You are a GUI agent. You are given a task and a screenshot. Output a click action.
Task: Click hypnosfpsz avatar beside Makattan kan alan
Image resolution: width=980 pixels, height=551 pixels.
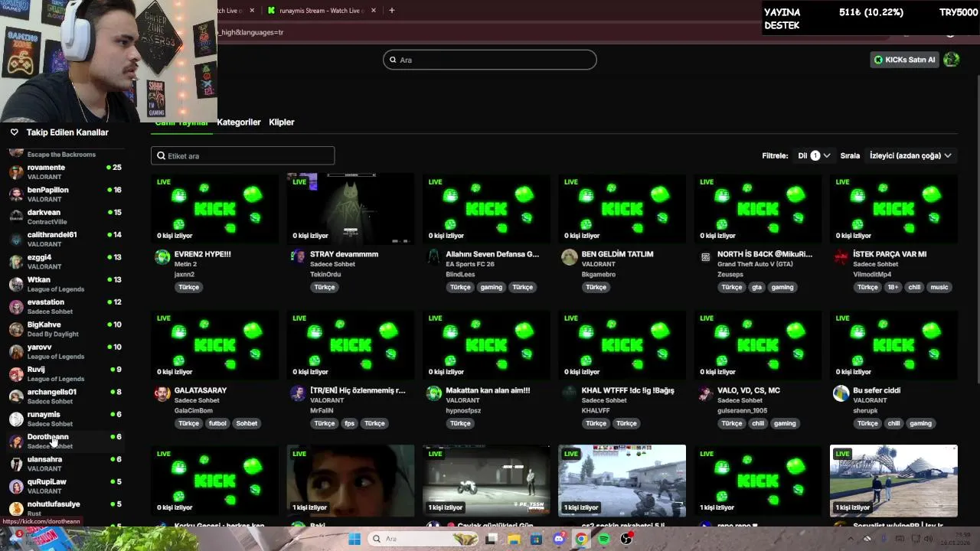tap(434, 393)
